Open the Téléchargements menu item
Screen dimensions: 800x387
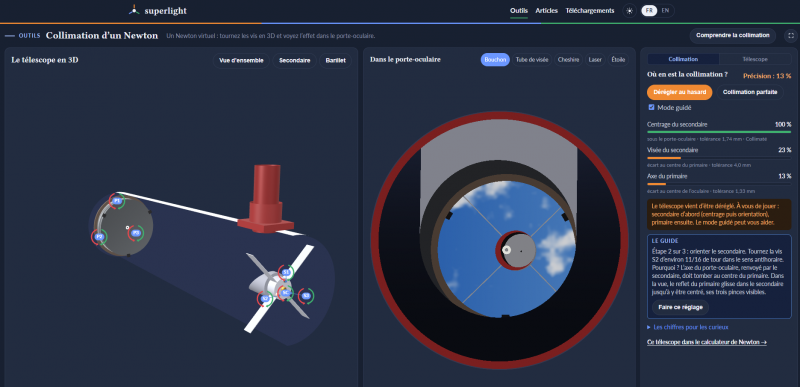[590, 11]
